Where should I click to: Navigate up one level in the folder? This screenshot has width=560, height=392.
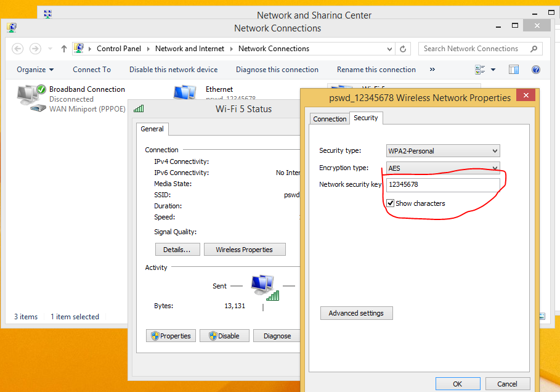pyautogui.click(x=64, y=48)
